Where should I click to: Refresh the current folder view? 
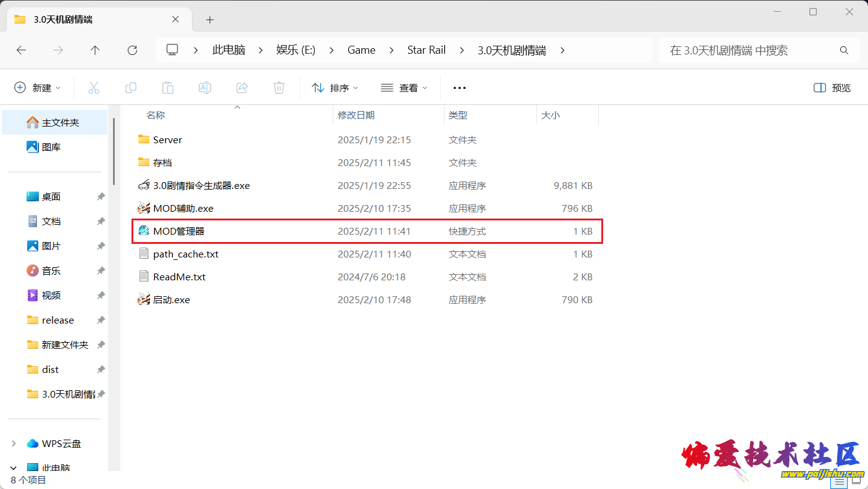pos(132,50)
